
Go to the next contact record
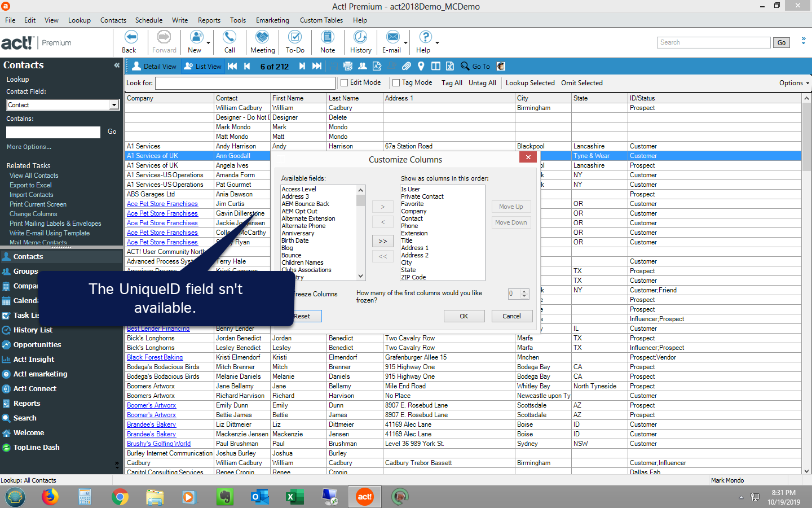[302, 66]
